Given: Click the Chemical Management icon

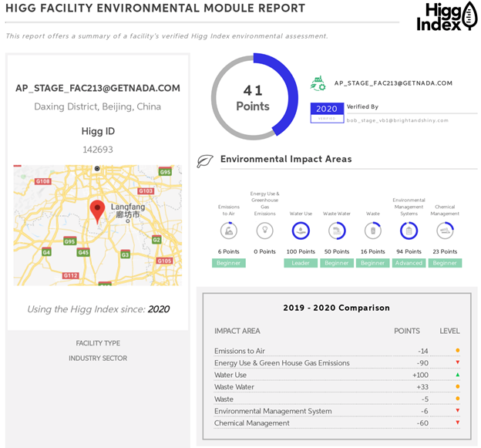Looking at the screenshot, I should click(x=445, y=231).
